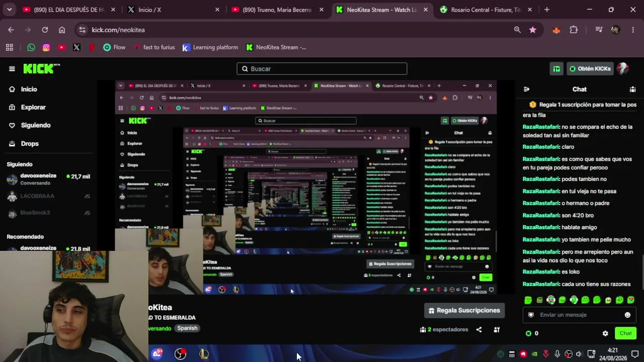Open Siguiendo in the Kick sidebar
Viewport: 644px width, 362px height.
tap(30, 125)
